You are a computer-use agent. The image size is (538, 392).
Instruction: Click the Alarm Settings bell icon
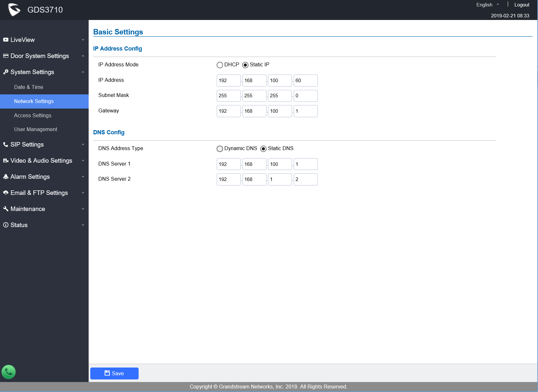click(6, 177)
